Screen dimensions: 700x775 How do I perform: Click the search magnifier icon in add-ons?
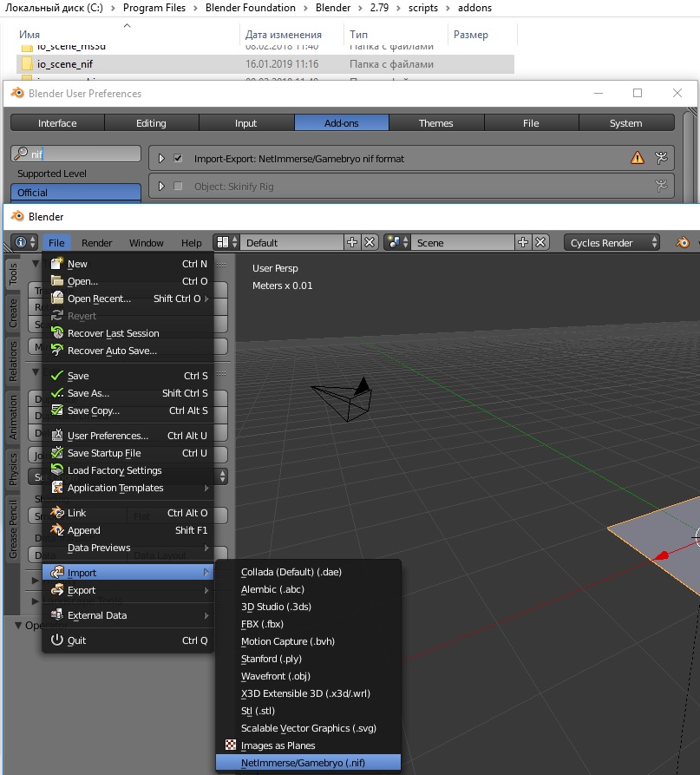click(21, 154)
